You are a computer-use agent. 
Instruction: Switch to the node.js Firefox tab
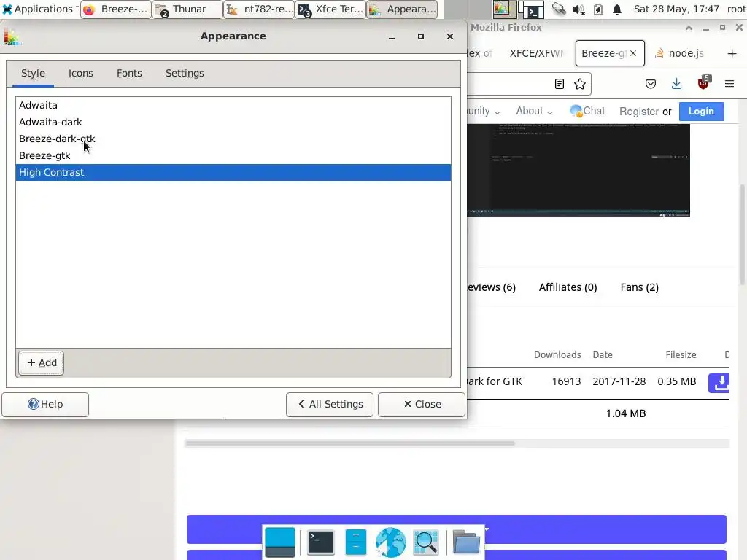[x=679, y=53]
